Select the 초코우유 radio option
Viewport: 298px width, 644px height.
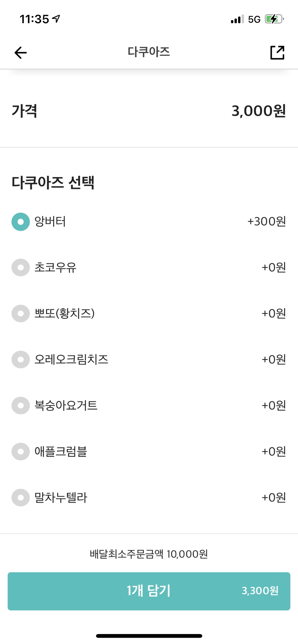pos(21,267)
